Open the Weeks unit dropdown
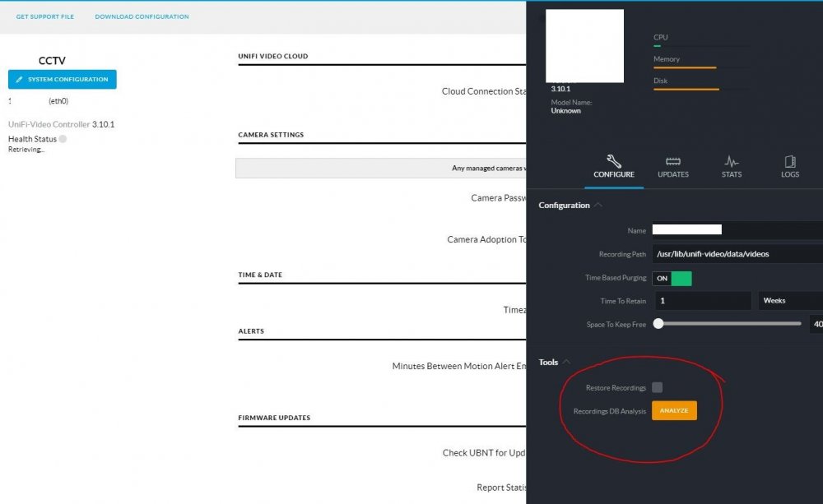 [x=790, y=301]
